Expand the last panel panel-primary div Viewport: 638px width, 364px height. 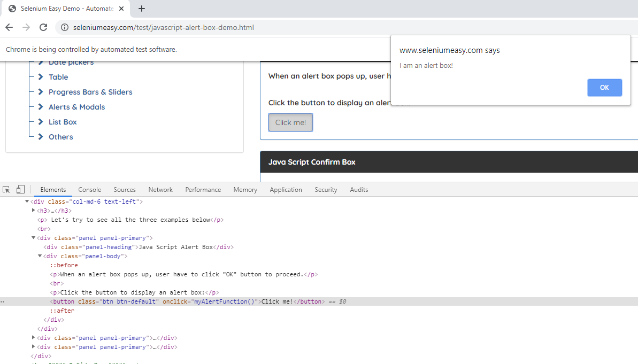pos(33,346)
